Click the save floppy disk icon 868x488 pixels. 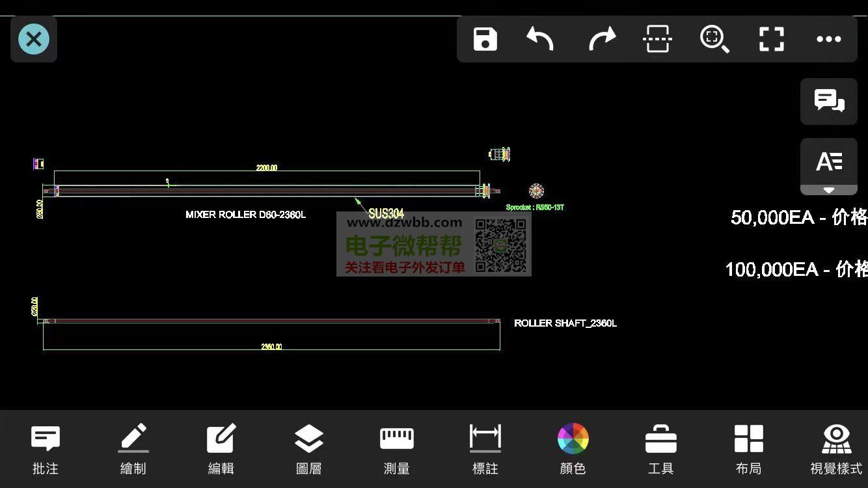(485, 39)
